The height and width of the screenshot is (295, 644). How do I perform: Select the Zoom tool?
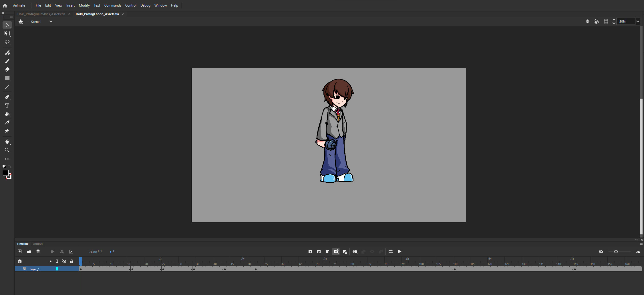click(7, 150)
